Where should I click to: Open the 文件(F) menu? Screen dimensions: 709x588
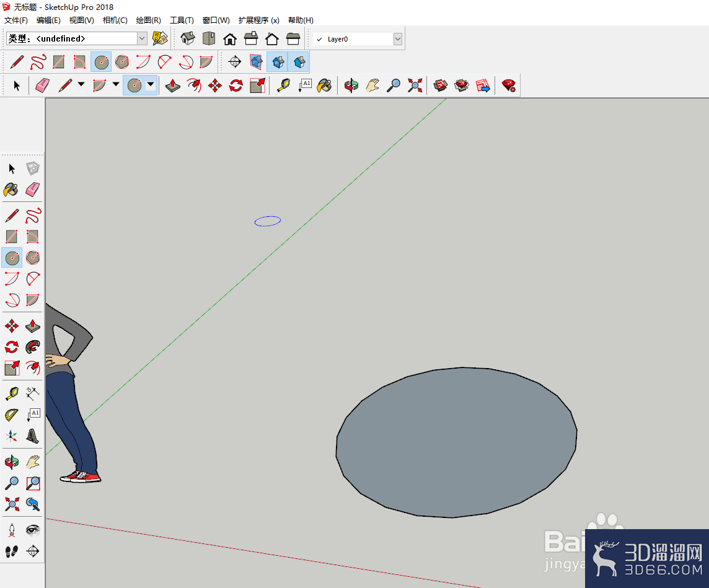coord(16,20)
